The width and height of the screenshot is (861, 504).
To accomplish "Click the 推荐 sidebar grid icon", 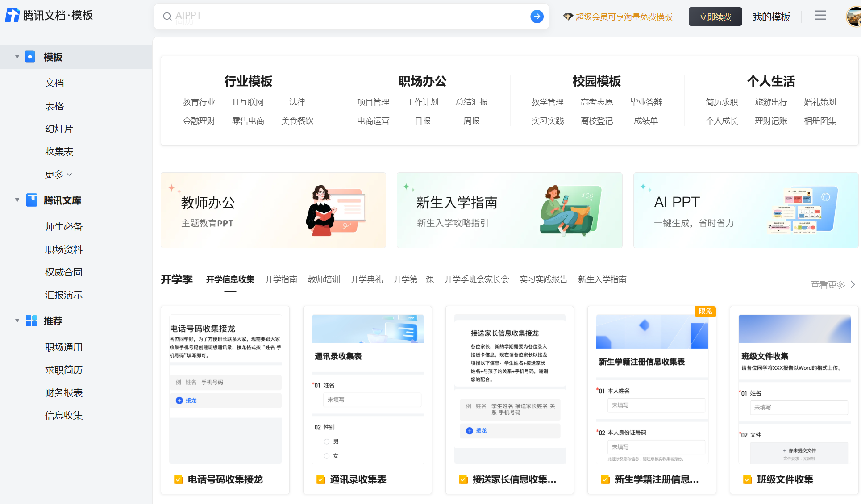I will pos(32,321).
